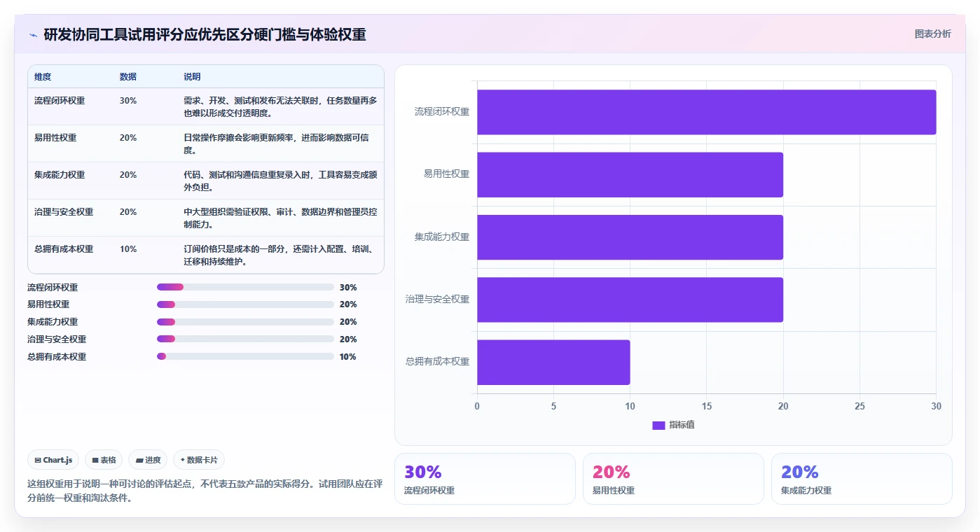The width and height of the screenshot is (980, 532).
Task: Click the 集成能力权重 bar in the chart
Action: pos(630,237)
